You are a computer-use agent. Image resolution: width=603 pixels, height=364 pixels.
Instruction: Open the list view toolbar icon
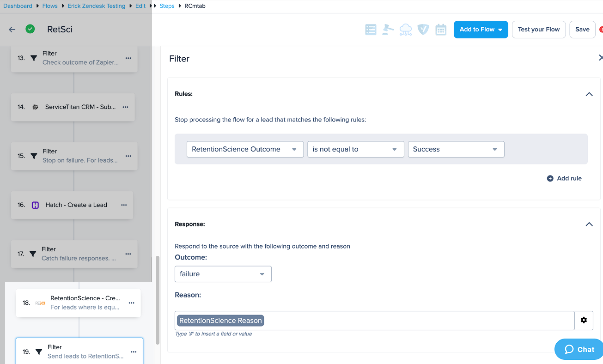tap(371, 30)
